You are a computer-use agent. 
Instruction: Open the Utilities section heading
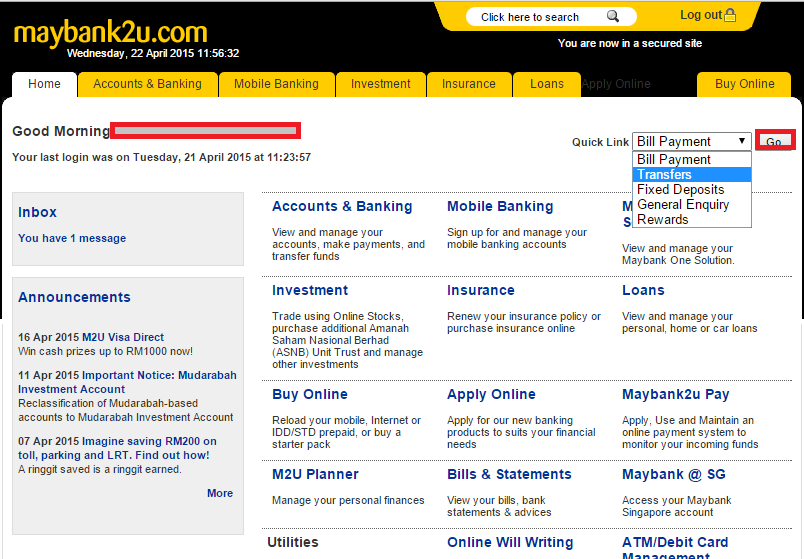click(x=293, y=542)
